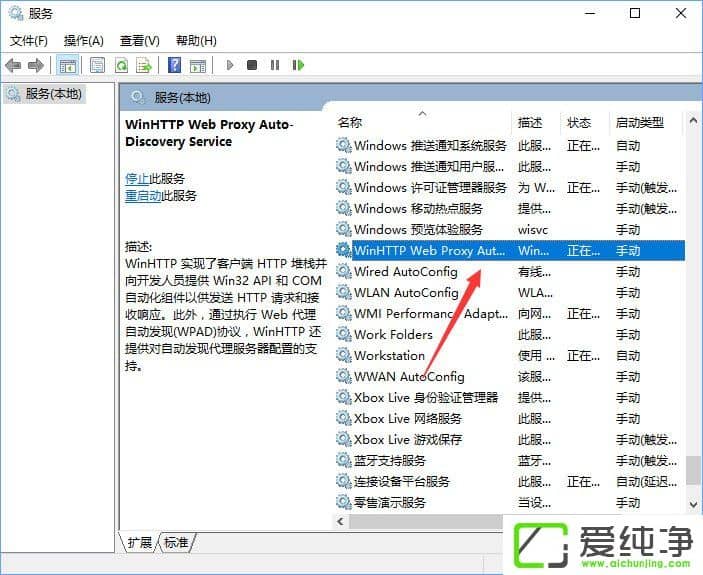Select Xbox Live 网络服务 row
The width and height of the screenshot is (703, 575).
[x=510, y=419]
